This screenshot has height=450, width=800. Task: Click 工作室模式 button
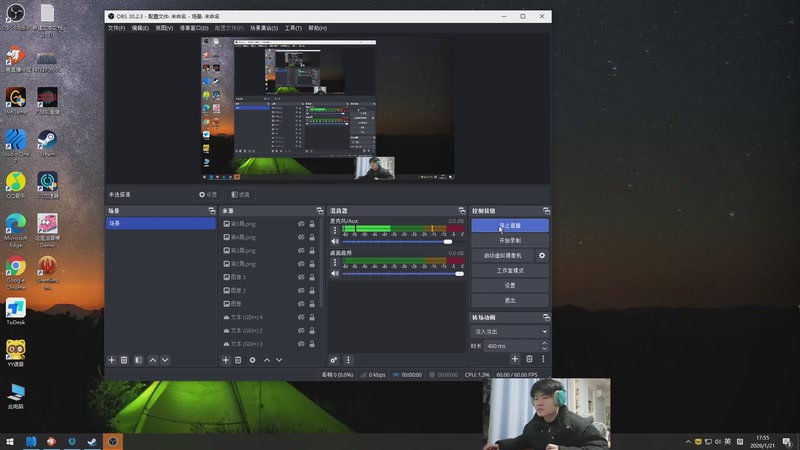(510, 270)
